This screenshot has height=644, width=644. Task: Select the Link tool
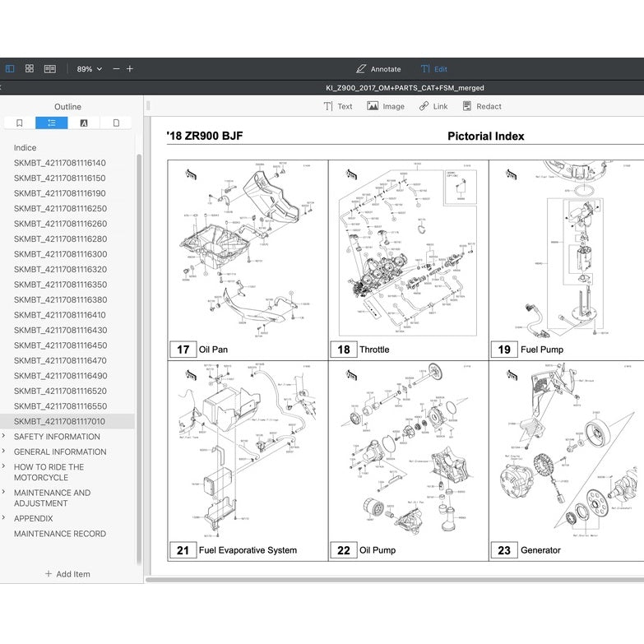[433, 106]
